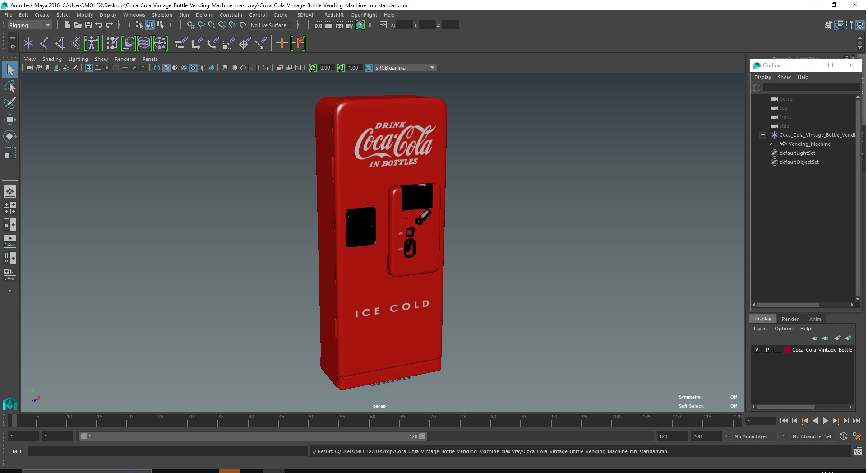The image size is (868, 473).
Task: Activate the Move tool
Action: [x=10, y=120]
